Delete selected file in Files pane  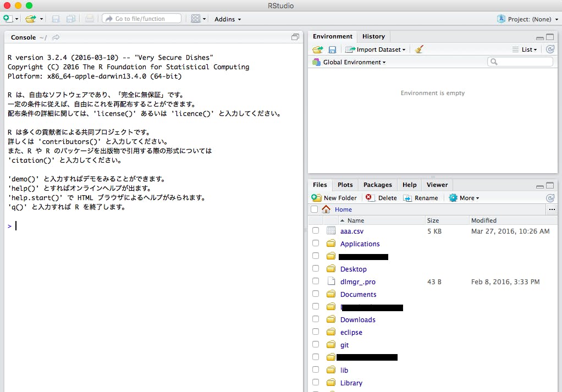381,198
